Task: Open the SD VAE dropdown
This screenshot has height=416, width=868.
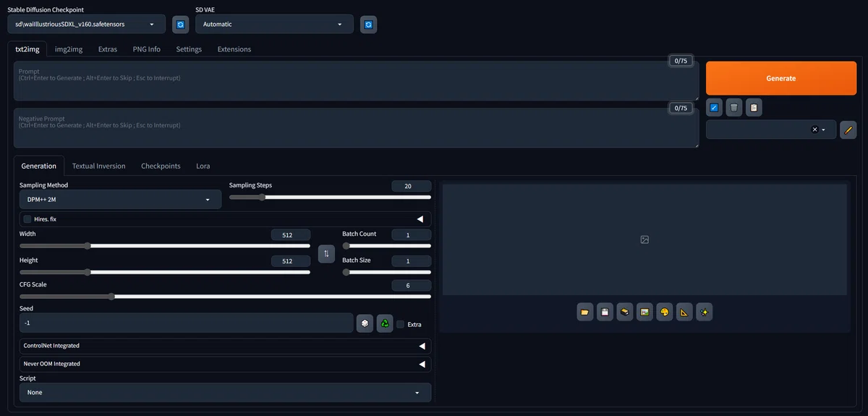Action: 274,24
